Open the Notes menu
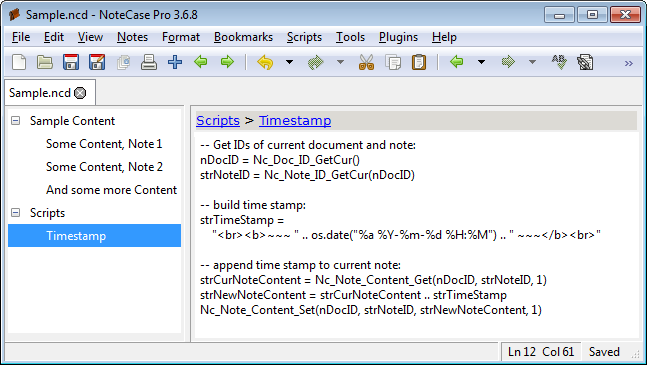Viewport: 647px width, 365px height. (132, 37)
